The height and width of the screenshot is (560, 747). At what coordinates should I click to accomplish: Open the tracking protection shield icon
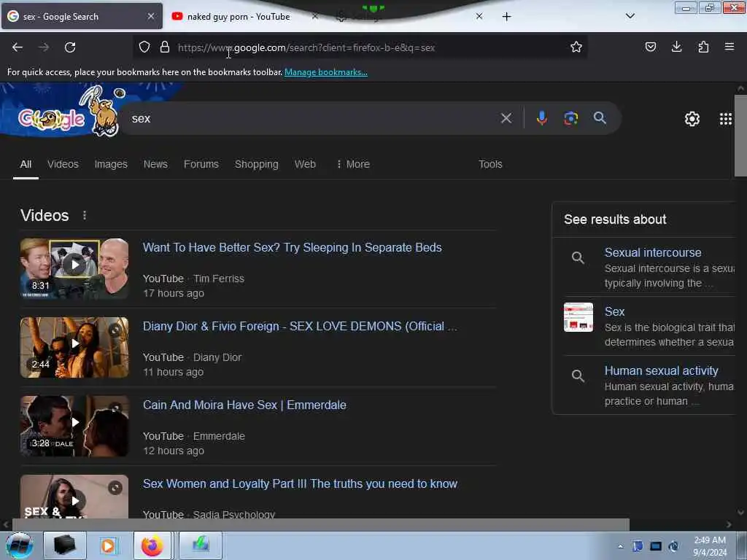click(144, 47)
